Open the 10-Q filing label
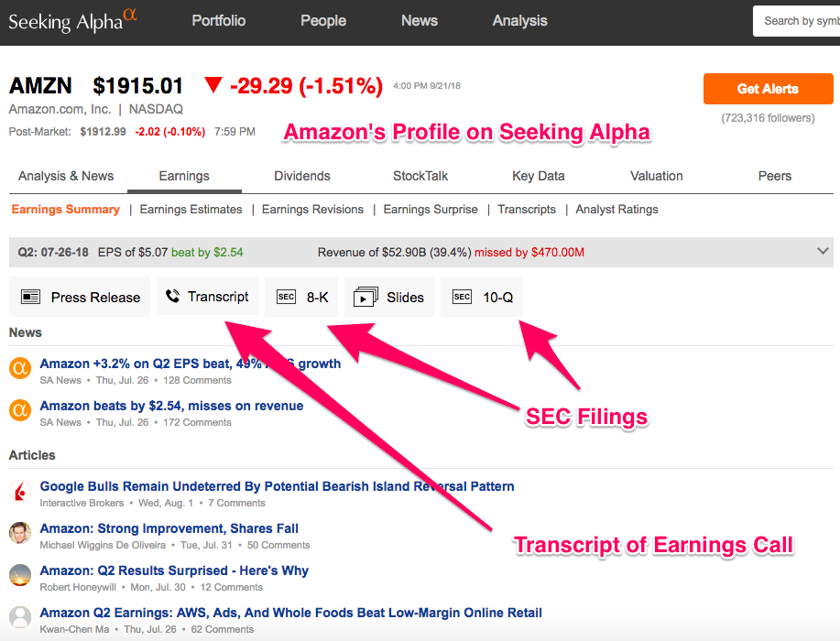840x641 pixels. (x=497, y=298)
